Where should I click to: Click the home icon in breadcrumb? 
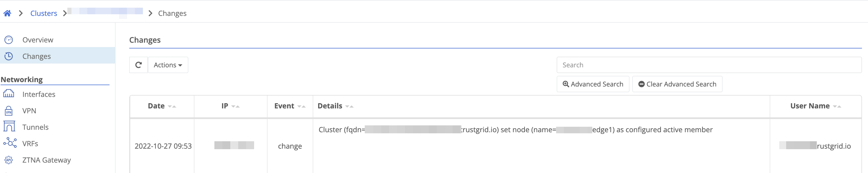[x=7, y=13]
